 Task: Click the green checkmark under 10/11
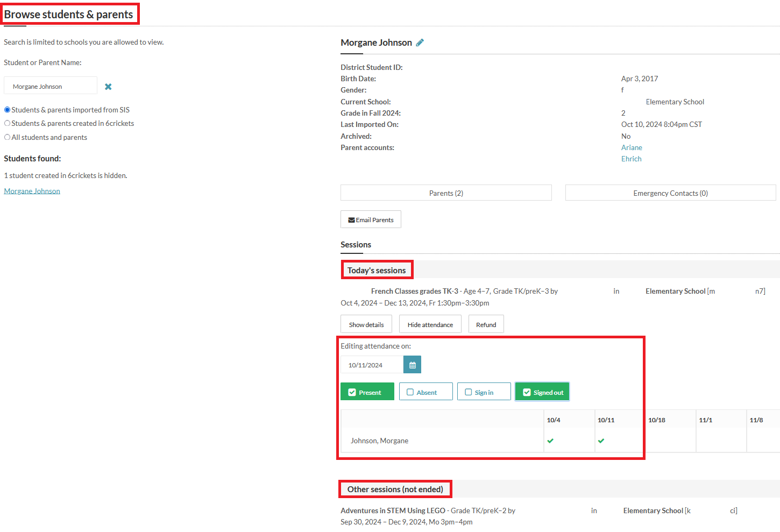point(601,441)
